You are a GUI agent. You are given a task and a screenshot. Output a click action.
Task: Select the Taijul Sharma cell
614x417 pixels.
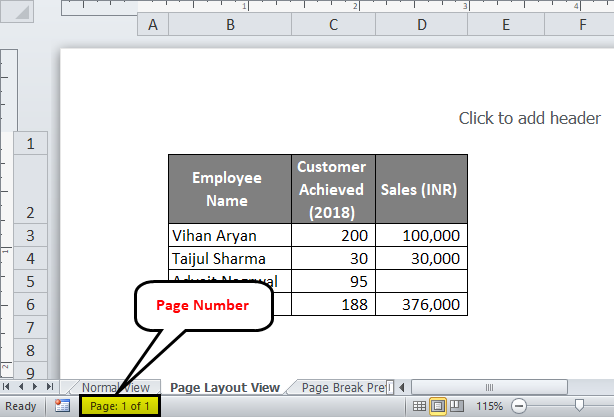coord(230,258)
